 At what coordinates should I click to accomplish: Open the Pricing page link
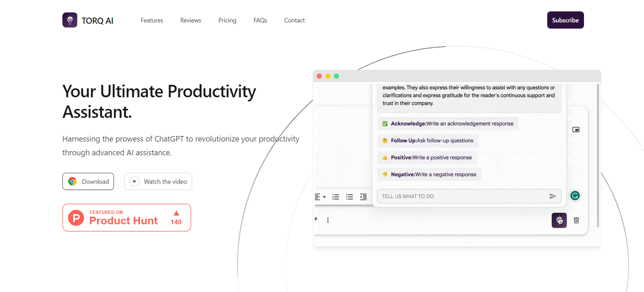click(227, 20)
